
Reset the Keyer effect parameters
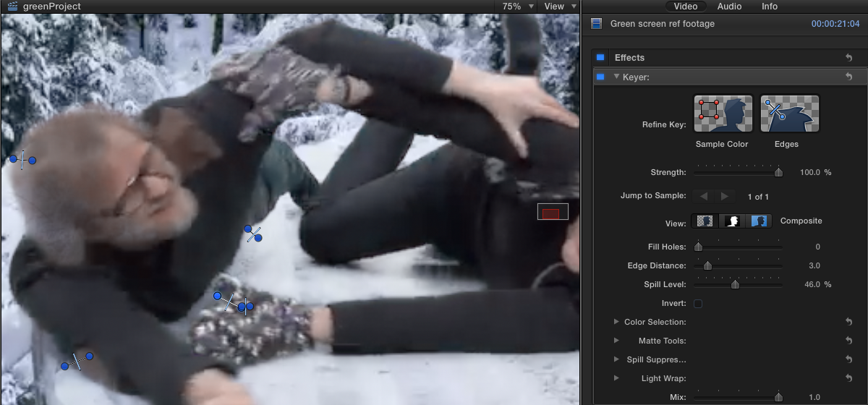tap(849, 77)
